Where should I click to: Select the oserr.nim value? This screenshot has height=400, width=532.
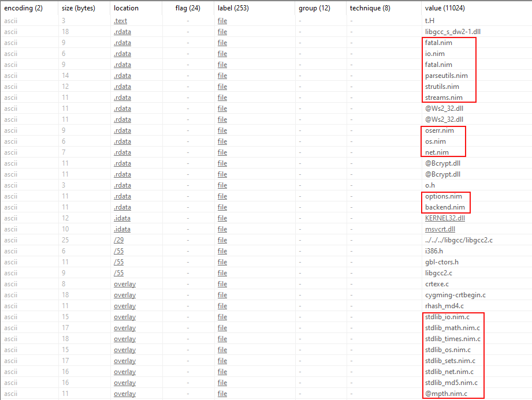[x=440, y=130]
